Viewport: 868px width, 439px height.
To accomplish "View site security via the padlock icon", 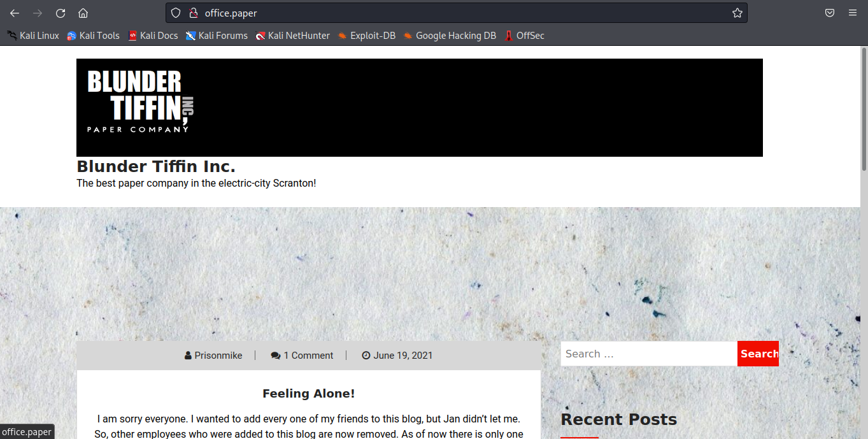I will coord(193,13).
